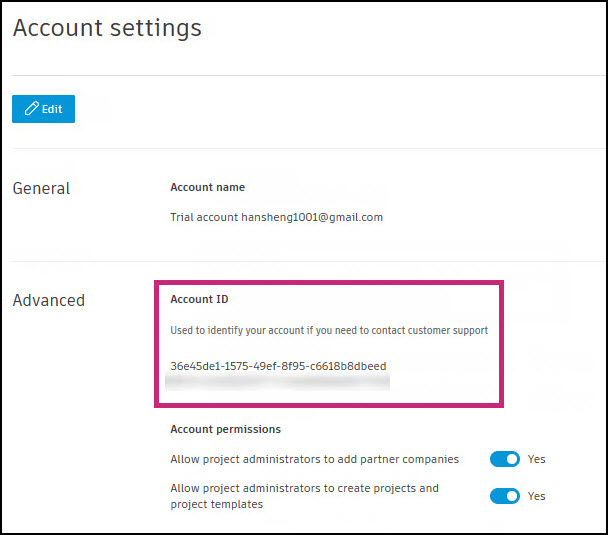Click the customer support description text
This screenshot has height=535, width=608.
(329, 330)
